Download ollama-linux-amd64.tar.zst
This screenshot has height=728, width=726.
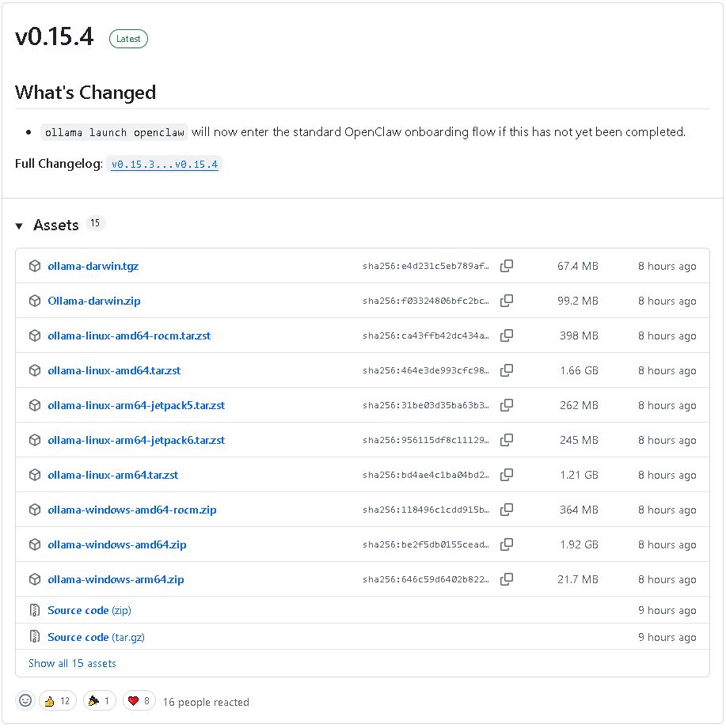pyautogui.click(x=114, y=370)
